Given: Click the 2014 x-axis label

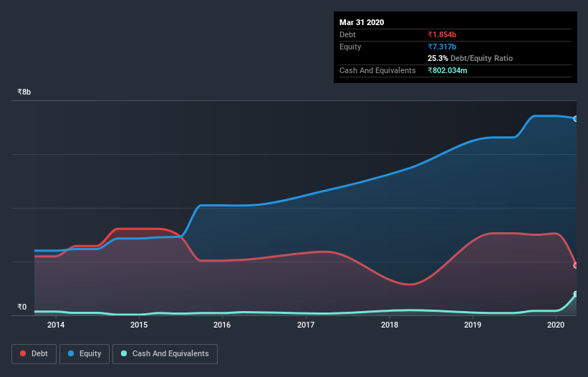Looking at the screenshot, I should 55,325.
